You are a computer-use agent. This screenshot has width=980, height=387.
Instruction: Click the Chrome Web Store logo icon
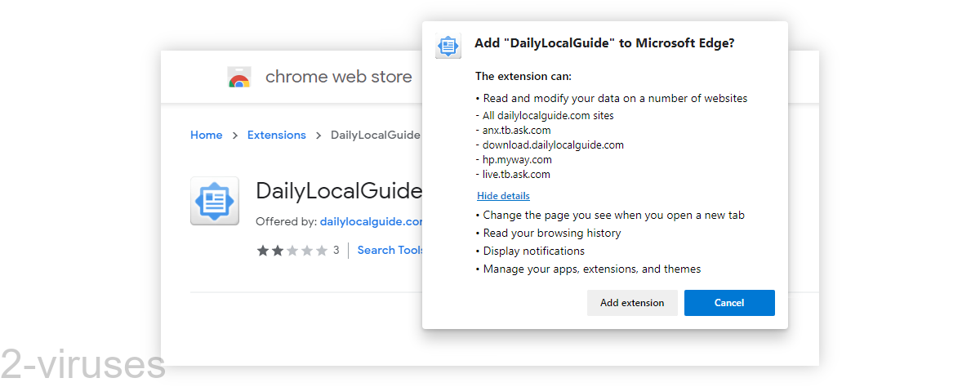click(238, 78)
